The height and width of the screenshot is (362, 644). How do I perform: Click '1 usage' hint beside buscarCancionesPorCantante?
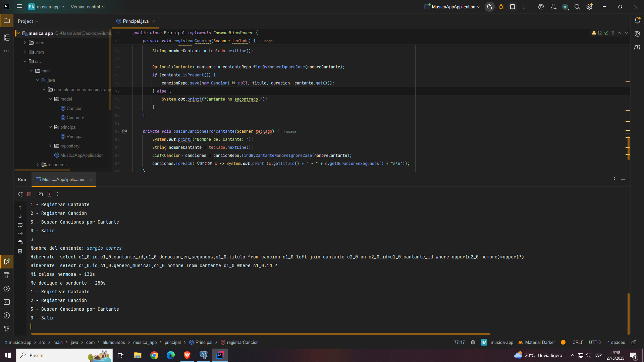click(x=289, y=131)
